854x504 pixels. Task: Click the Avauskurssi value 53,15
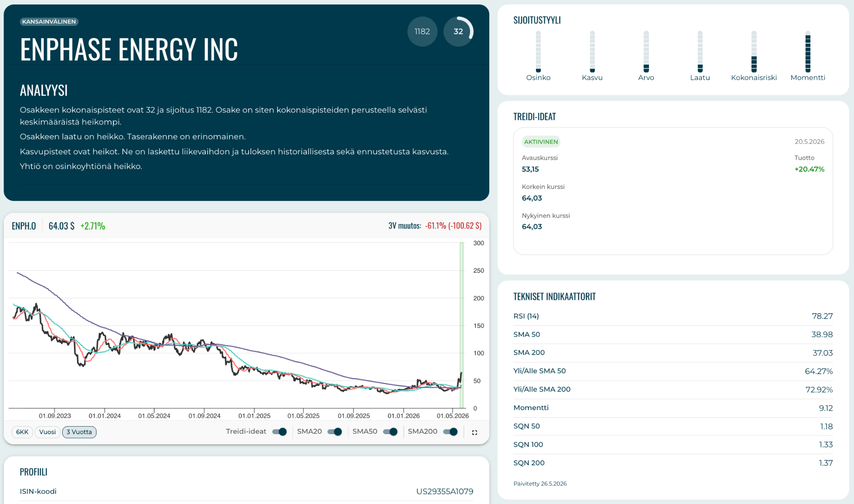pyautogui.click(x=530, y=169)
